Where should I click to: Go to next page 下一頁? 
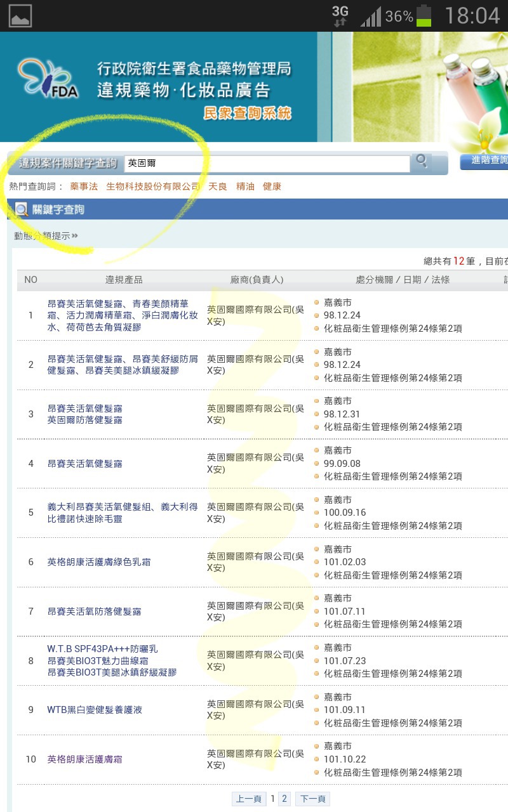[312, 799]
